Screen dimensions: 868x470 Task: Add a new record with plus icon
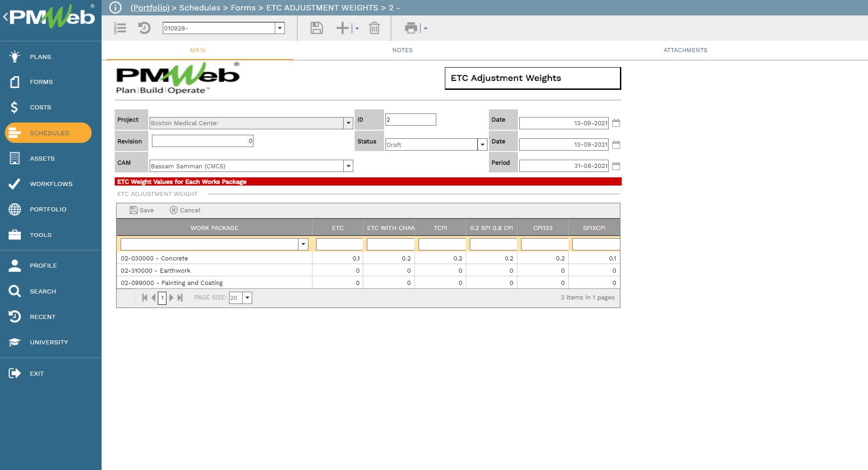(x=342, y=28)
